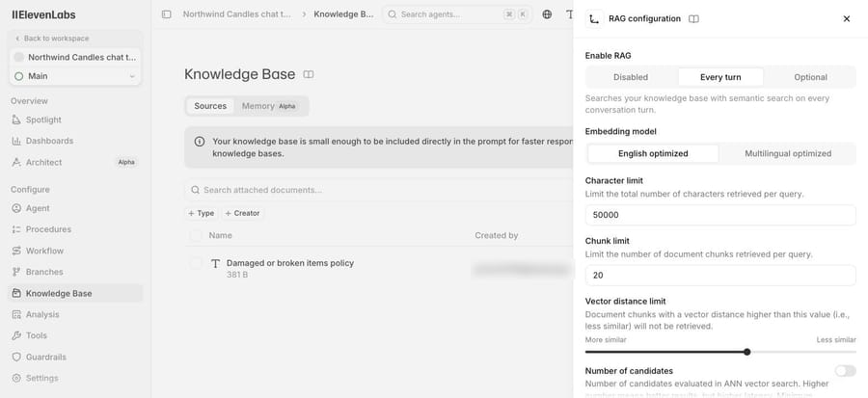Click the Name column header

(x=220, y=235)
